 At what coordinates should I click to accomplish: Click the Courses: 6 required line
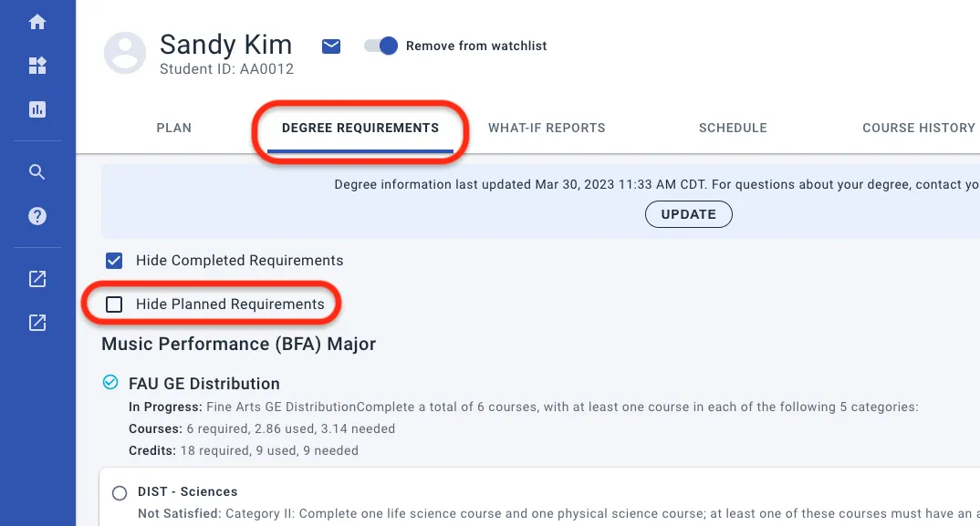click(x=262, y=428)
